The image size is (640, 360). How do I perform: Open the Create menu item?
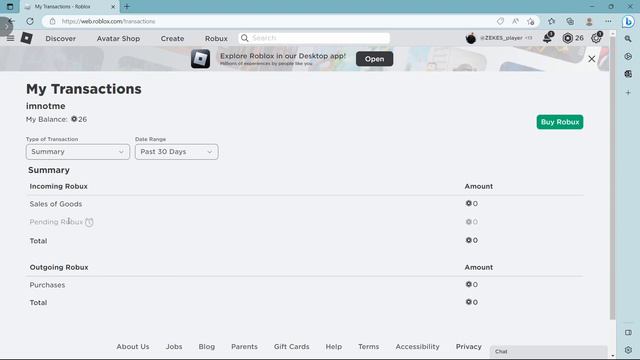[172, 38]
